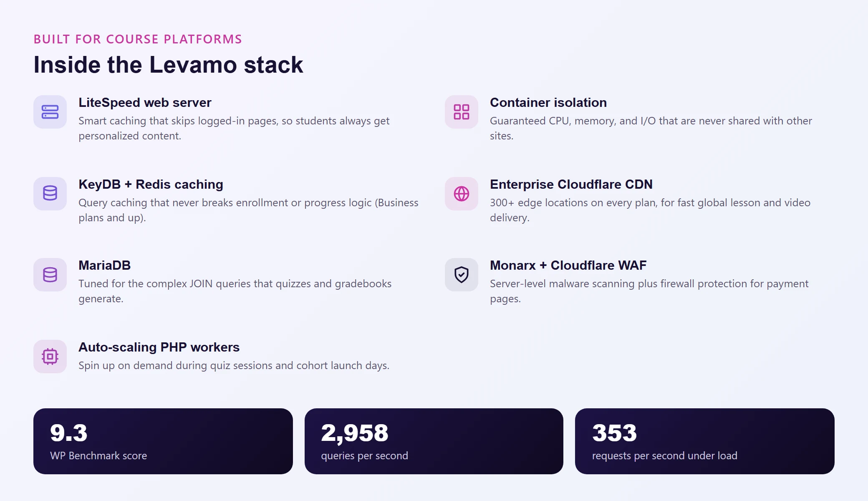Viewport: 868px width, 501px height.
Task: Select the 'Enterprise Cloudflare CDN' title
Action: (571, 185)
